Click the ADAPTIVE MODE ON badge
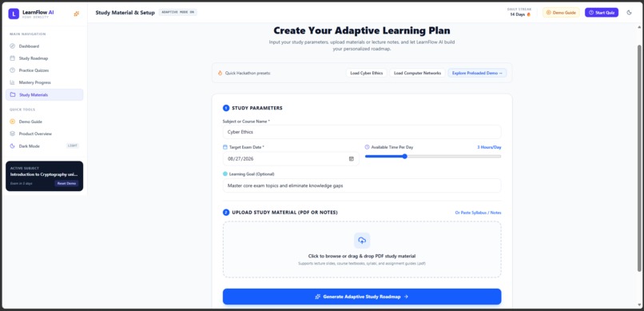Screen dimensions: 644x311 point(178,12)
